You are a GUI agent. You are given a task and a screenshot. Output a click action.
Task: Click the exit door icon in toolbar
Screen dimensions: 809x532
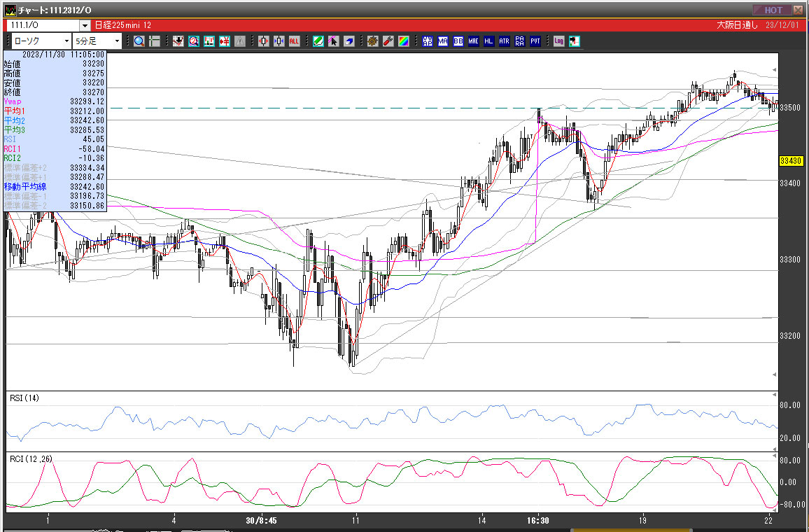point(575,41)
